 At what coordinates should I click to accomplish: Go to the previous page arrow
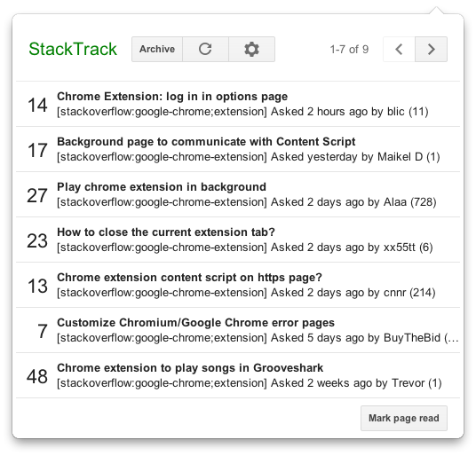click(x=399, y=49)
